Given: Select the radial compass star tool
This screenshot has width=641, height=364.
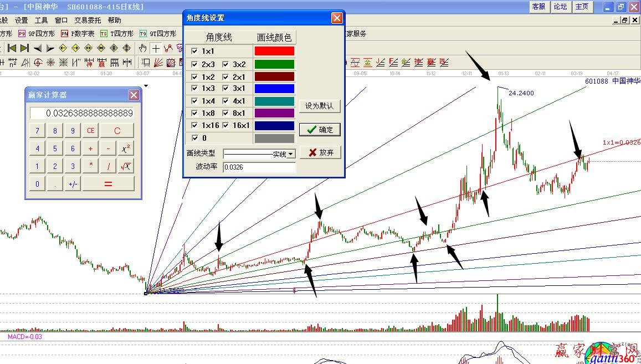Looking at the screenshot, I should point(50,62).
